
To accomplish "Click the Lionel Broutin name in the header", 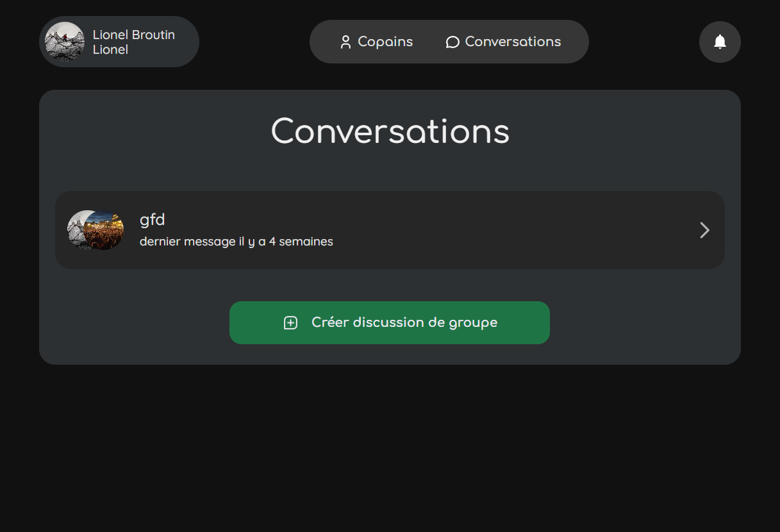I will [133, 35].
